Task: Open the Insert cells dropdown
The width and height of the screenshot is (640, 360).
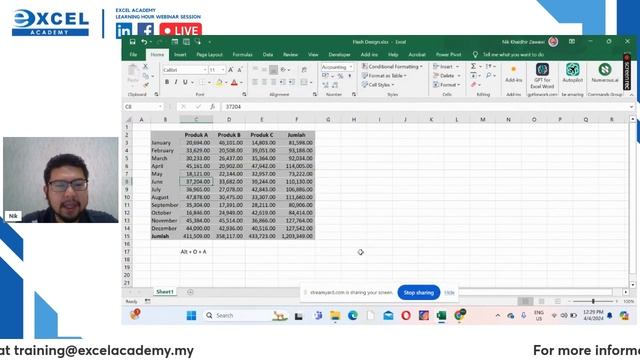Action: point(458,66)
